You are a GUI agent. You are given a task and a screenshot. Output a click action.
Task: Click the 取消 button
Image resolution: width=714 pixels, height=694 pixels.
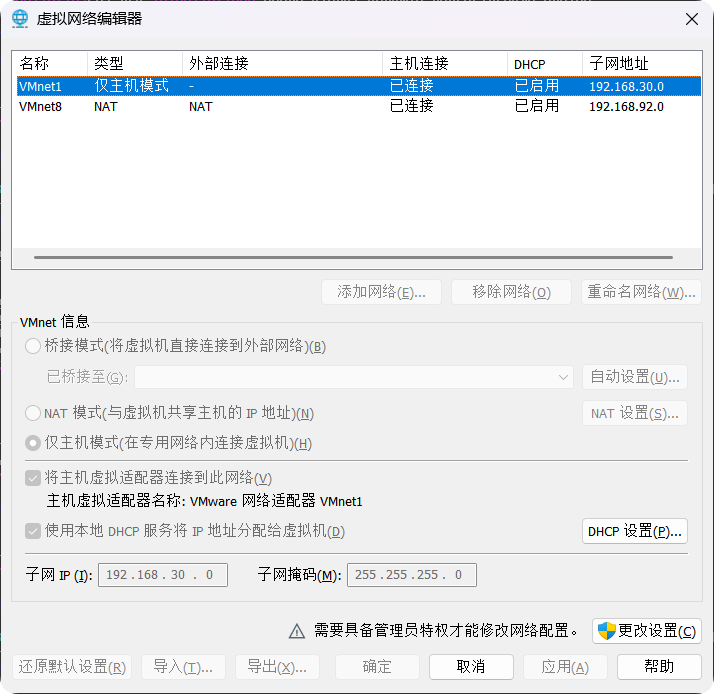coord(471,667)
